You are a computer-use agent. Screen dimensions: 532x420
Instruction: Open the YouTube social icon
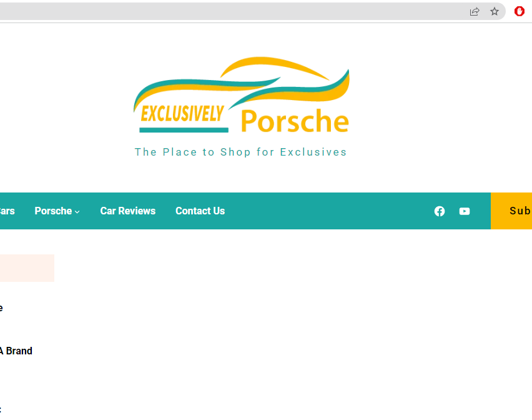pos(465,211)
